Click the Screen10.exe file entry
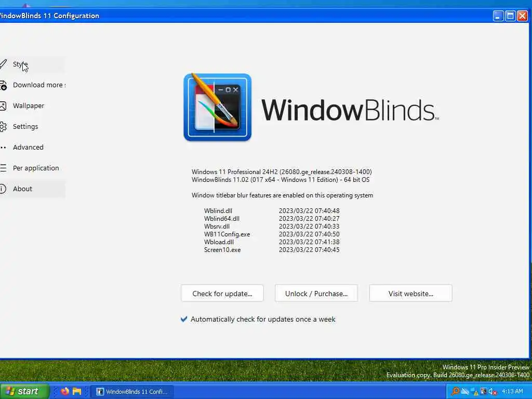The image size is (532, 399). coord(222,250)
